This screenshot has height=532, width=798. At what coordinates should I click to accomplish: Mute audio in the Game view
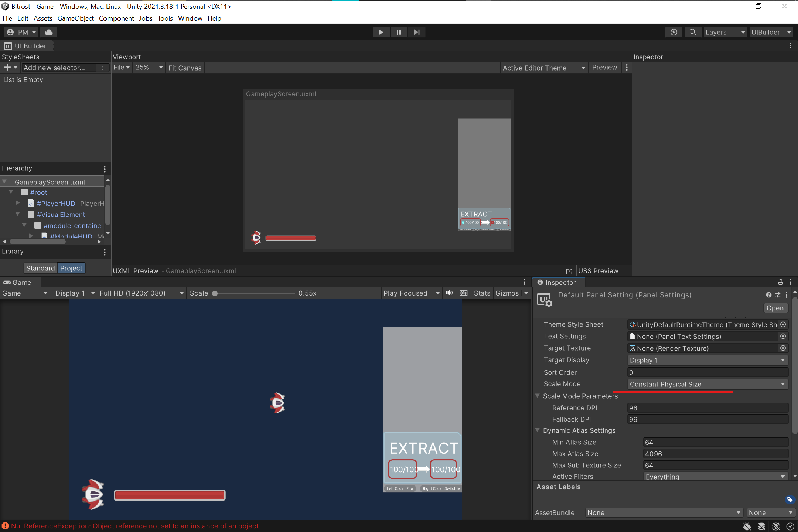click(x=449, y=293)
